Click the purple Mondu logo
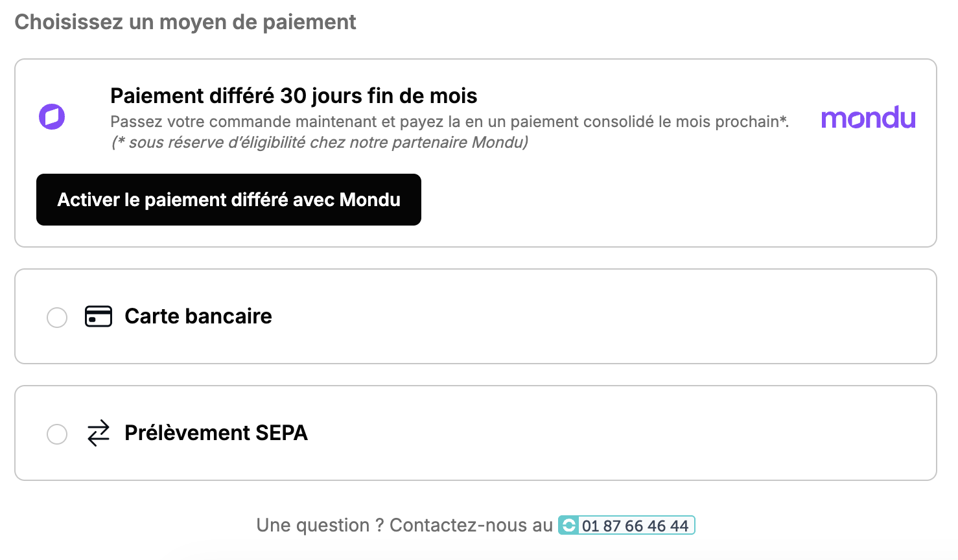The image size is (958, 560). 868,117
